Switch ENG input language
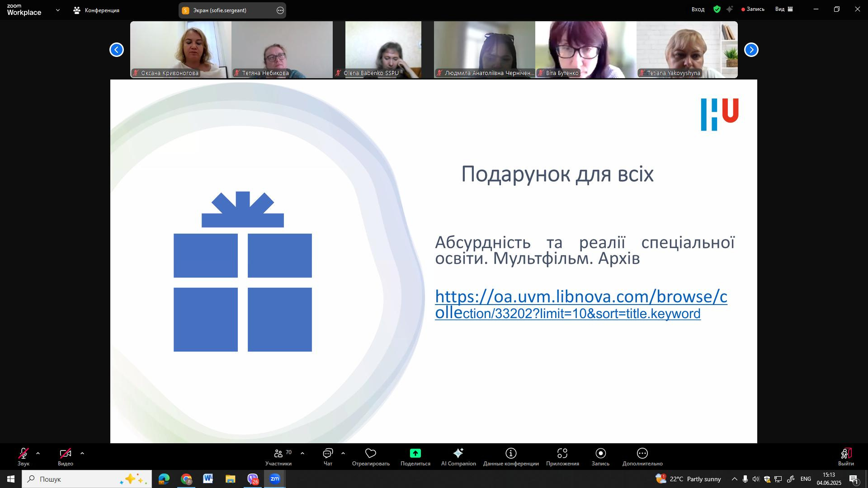The height and width of the screenshot is (488, 868). point(806,479)
